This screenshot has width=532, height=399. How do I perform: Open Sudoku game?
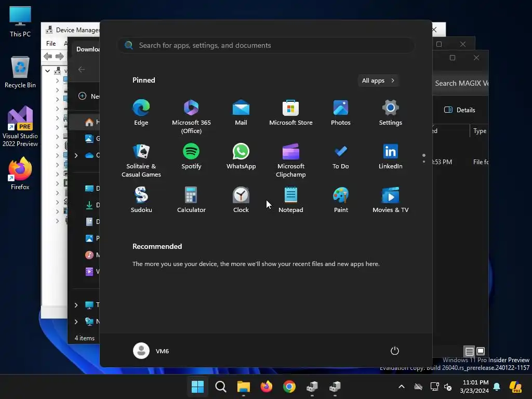(x=141, y=200)
